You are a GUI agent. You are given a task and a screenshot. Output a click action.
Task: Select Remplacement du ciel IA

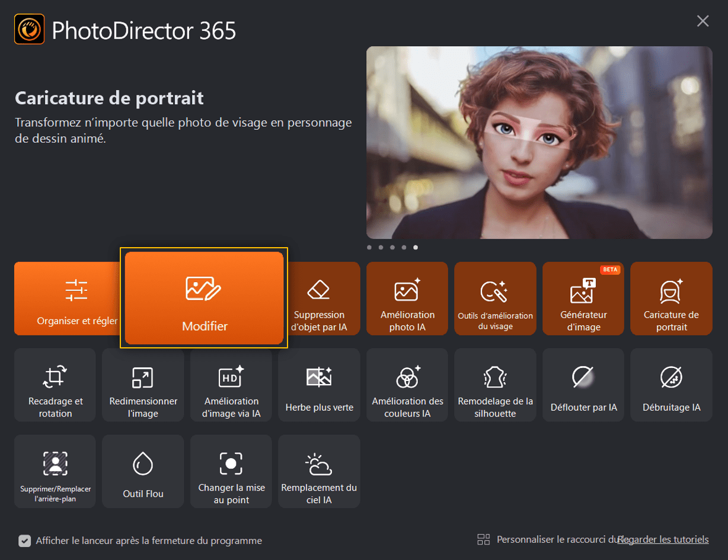coord(319,472)
